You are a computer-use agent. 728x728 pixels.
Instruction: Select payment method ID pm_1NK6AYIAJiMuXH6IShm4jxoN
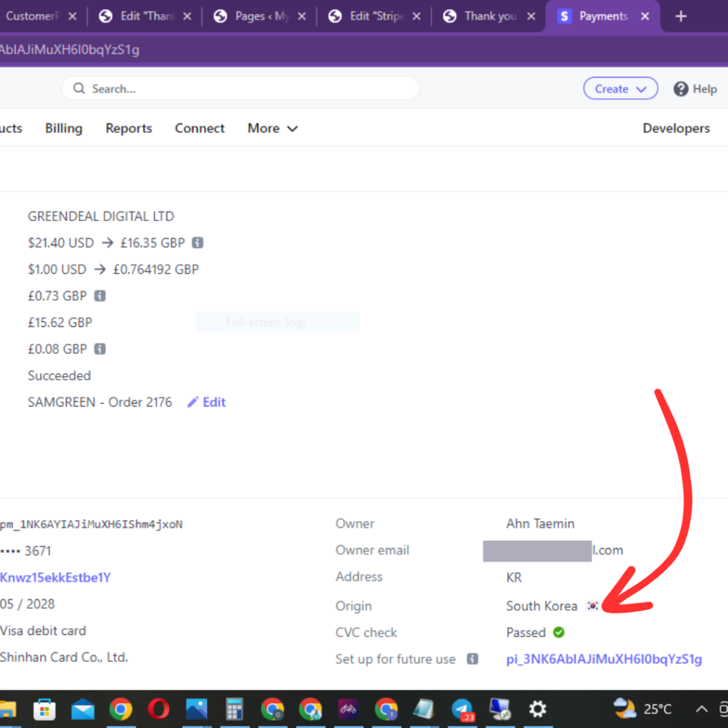(91, 524)
